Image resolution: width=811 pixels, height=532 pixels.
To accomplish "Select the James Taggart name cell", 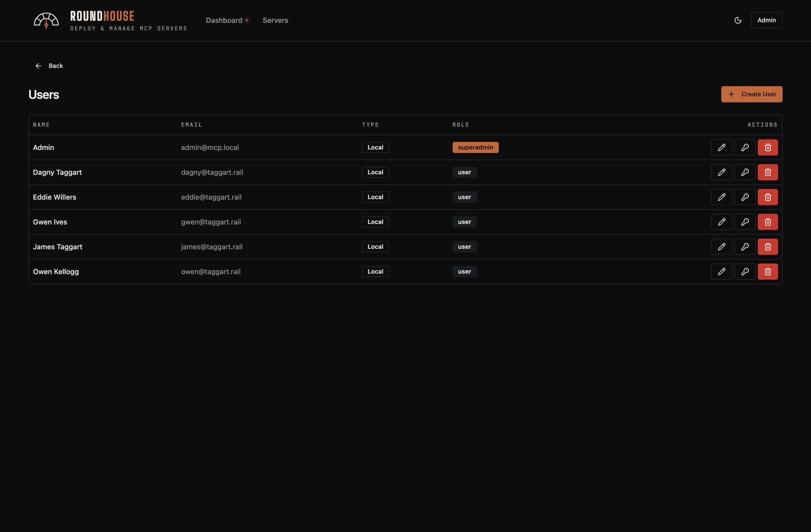I will click(x=58, y=247).
